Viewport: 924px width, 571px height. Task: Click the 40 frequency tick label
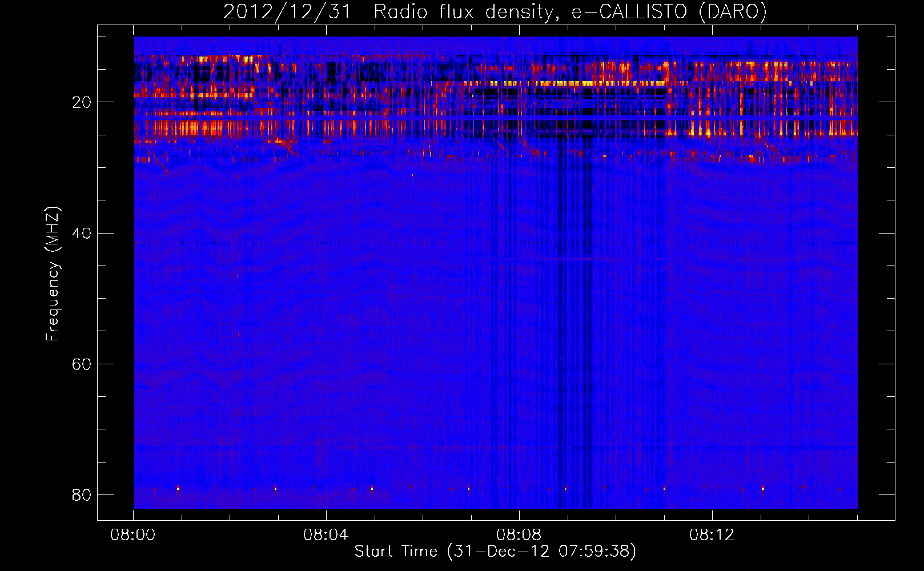click(x=82, y=234)
